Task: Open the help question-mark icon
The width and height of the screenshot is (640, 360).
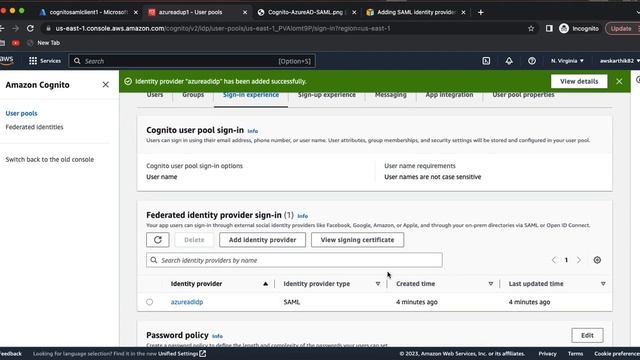Action: click(531, 61)
